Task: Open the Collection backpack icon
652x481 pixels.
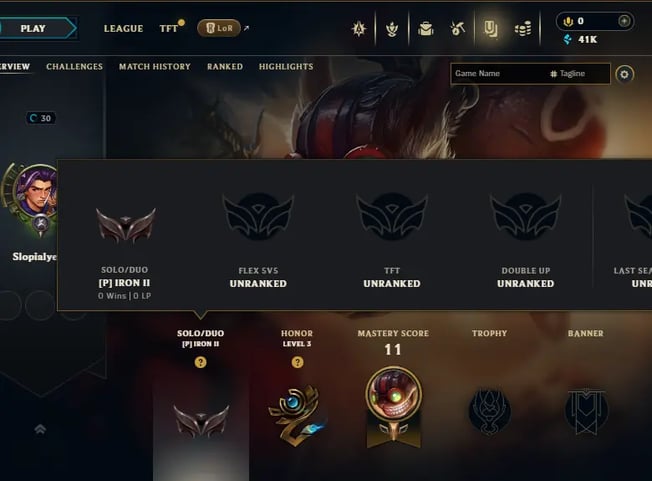Action: click(425, 29)
